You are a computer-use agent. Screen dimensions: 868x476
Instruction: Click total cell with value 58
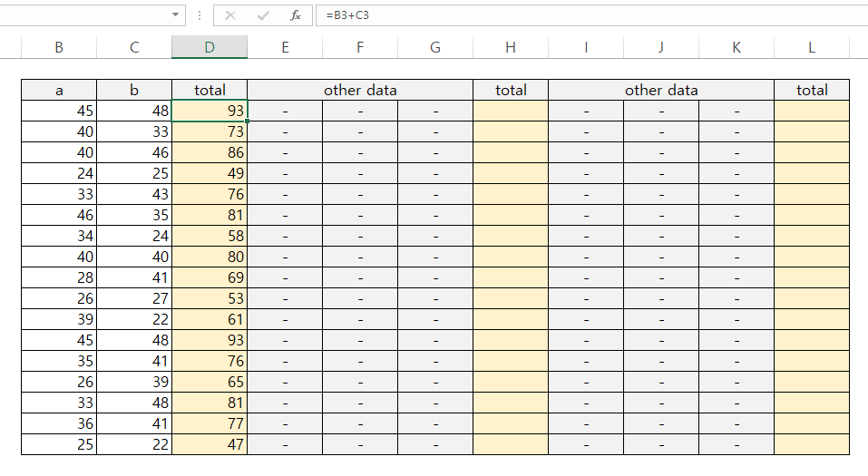(210, 236)
